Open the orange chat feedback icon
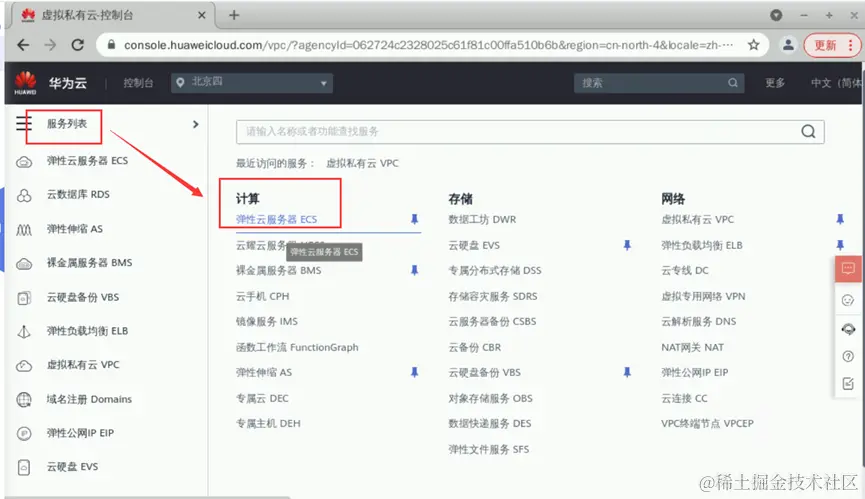The height and width of the screenshot is (499, 865). [x=848, y=269]
